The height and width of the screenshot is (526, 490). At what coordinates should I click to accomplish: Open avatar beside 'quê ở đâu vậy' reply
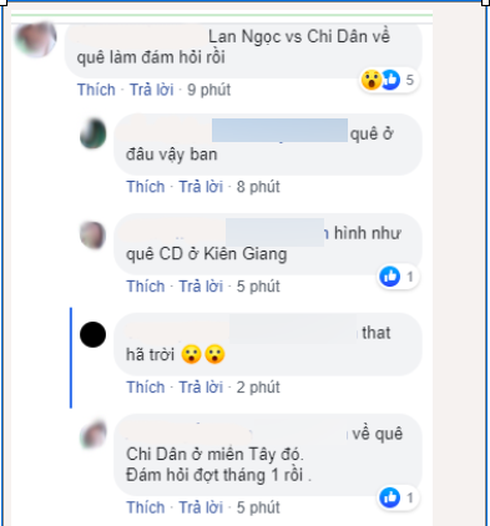coord(93,133)
